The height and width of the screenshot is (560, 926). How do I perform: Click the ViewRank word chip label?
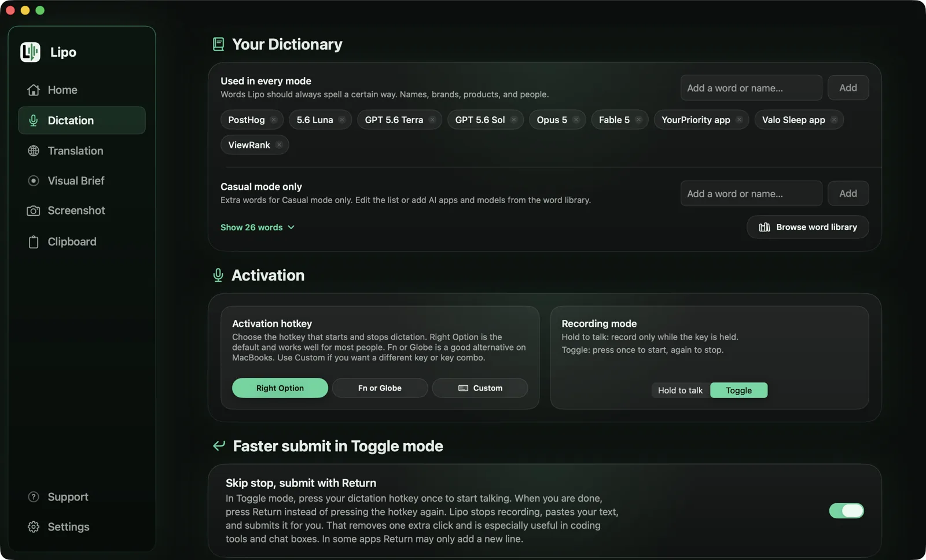click(249, 145)
